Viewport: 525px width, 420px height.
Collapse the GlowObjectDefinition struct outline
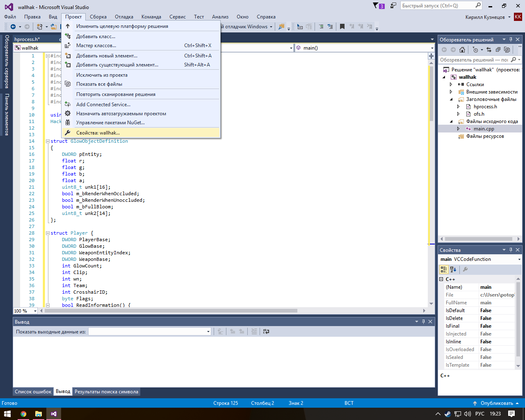click(48, 141)
